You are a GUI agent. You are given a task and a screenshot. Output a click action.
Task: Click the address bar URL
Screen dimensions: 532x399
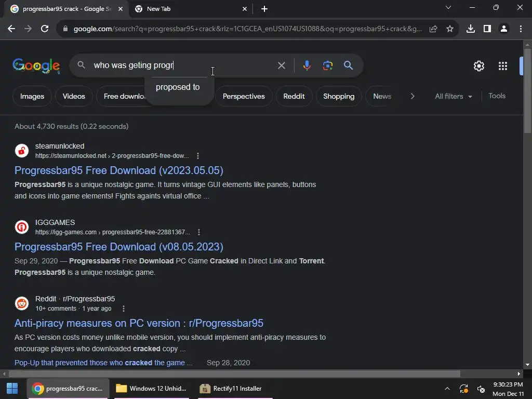248,29
